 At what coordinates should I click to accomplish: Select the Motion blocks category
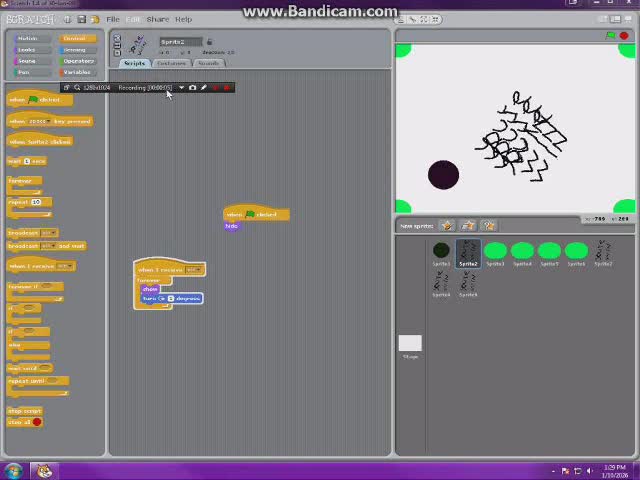33,38
